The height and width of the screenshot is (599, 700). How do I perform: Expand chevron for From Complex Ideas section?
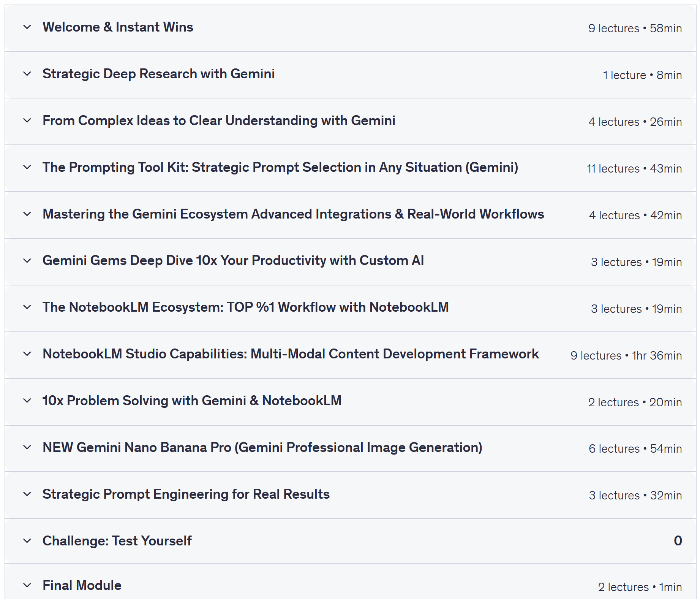27,120
